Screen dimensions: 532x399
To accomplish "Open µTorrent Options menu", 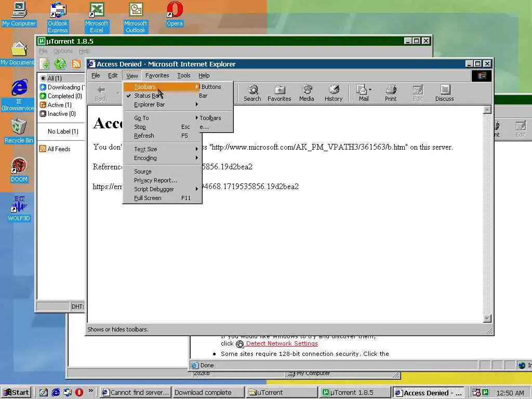I will (x=63, y=51).
